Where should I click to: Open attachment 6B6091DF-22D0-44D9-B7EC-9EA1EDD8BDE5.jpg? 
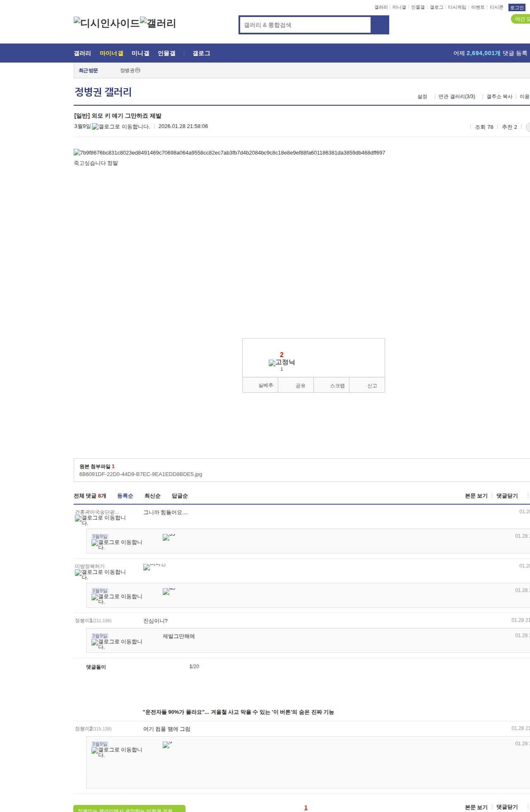pyautogui.click(x=141, y=474)
